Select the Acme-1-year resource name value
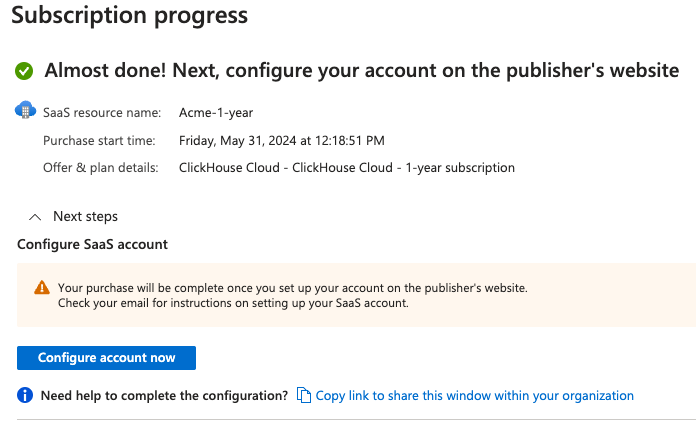Viewport: 696px width, 422px height. [215, 113]
